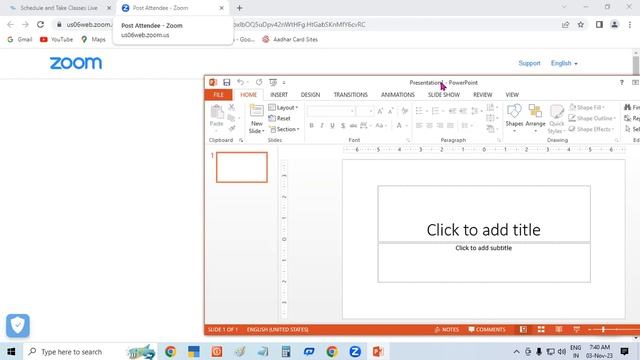The height and width of the screenshot is (360, 640).
Task: Click the Zoom logo
Action: pos(76,63)
